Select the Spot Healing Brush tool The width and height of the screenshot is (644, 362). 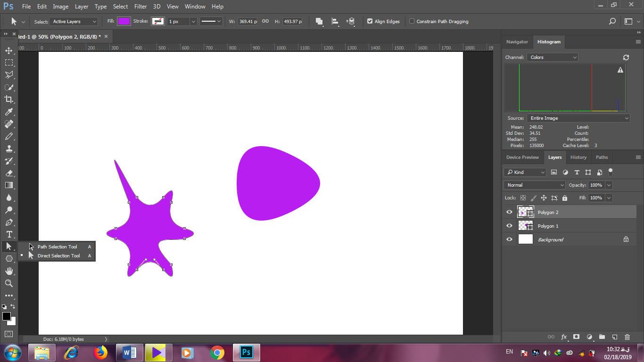9,124
